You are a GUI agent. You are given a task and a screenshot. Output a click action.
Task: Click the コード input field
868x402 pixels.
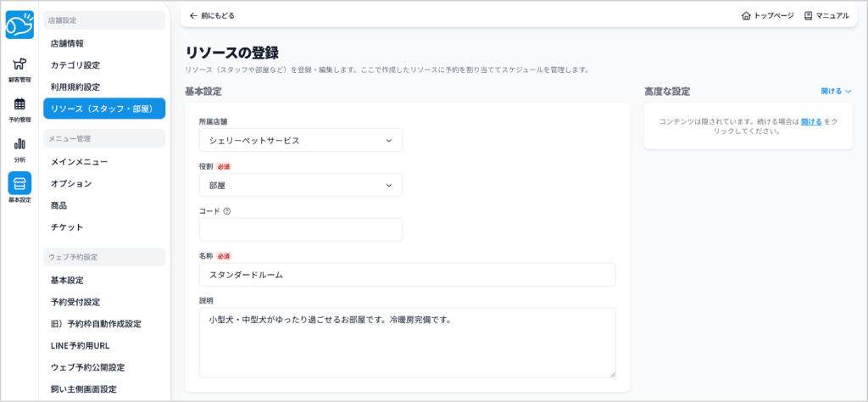point(300,230)
